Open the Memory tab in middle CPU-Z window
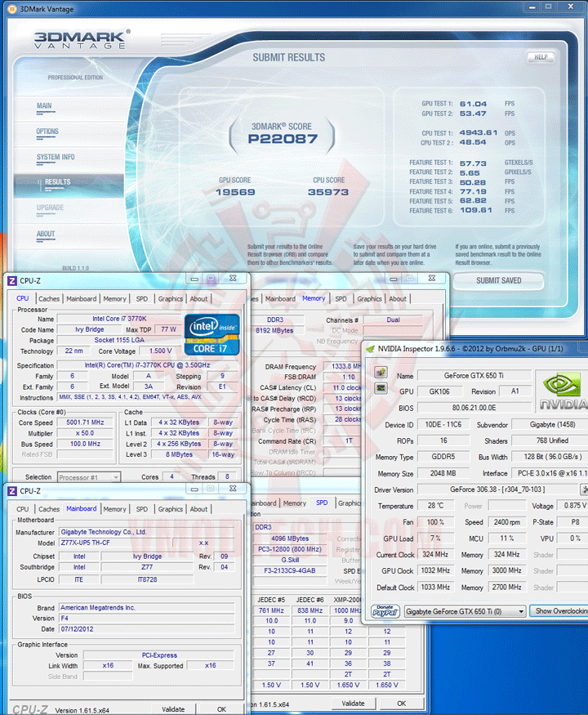This screenshot has width=588, height=715. (314, 298)
